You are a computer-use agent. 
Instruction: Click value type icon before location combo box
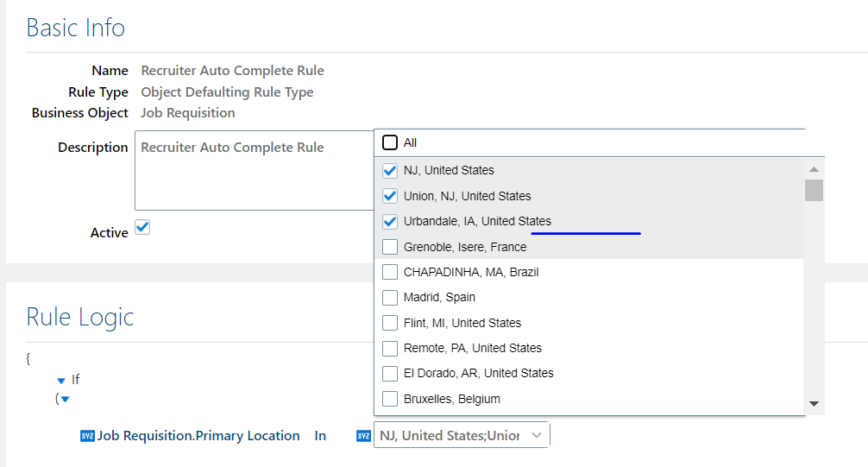click(363, 436)
